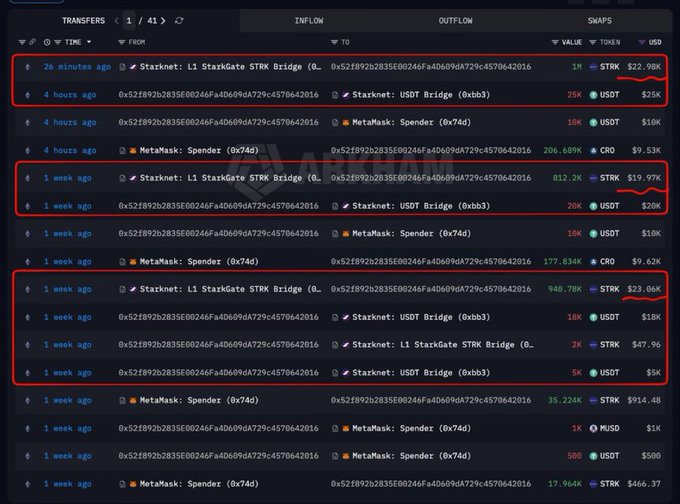
Task: Click the 17.964K value cell
Action: [x=565, y=484]
